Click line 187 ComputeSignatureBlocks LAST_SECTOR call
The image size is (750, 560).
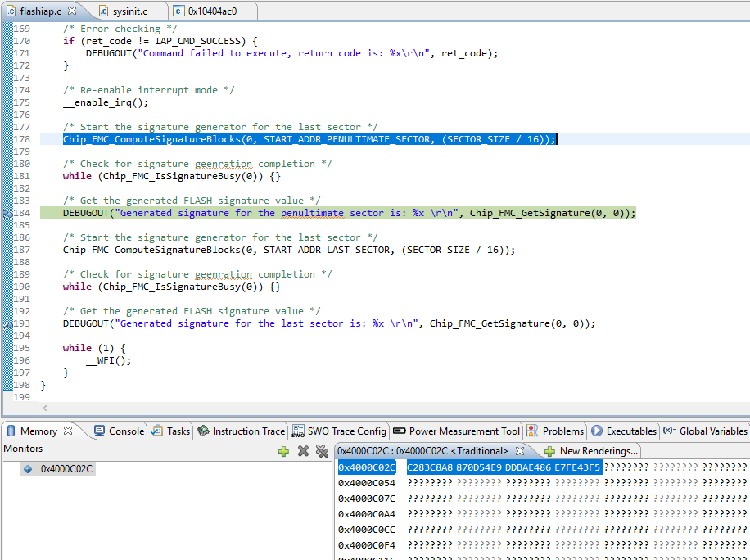click(289, 250)
